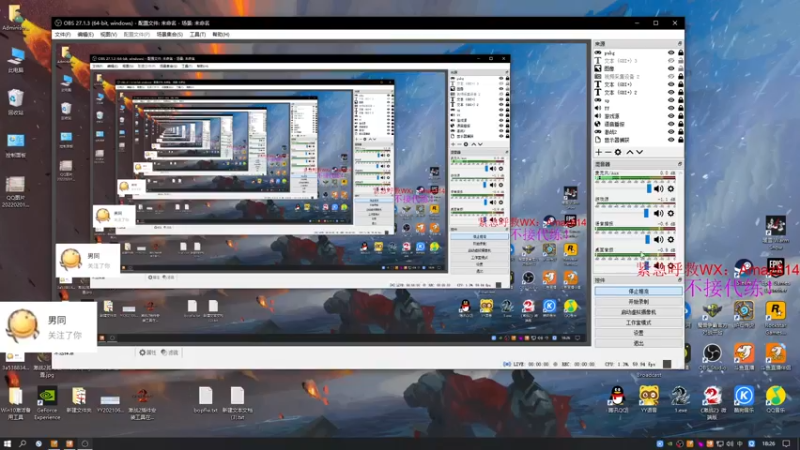
Task: Click the 工作室模式 button
Action: click(x=638, y=322)
